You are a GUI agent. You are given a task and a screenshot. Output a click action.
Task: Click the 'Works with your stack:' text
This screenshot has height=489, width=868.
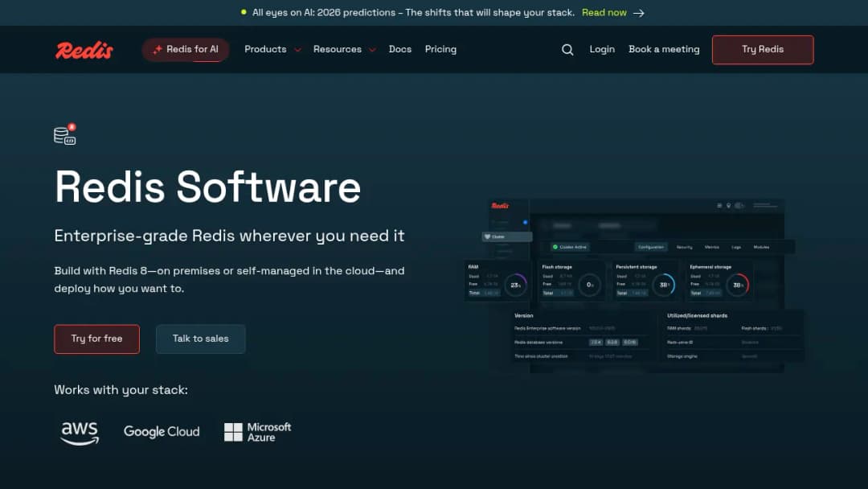pyautogui.click(x=121, y=390)
